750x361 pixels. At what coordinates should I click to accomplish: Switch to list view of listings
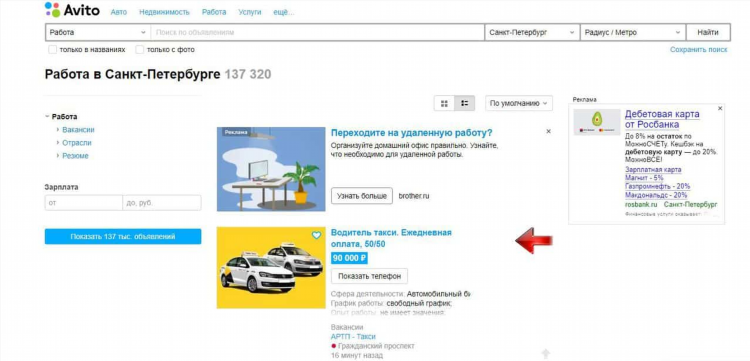[x=464, y=103]
